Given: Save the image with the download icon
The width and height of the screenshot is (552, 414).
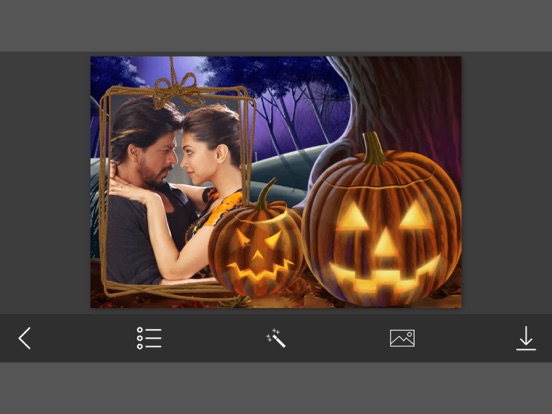Looking at the screenshot, I should (x=526, y=338).
